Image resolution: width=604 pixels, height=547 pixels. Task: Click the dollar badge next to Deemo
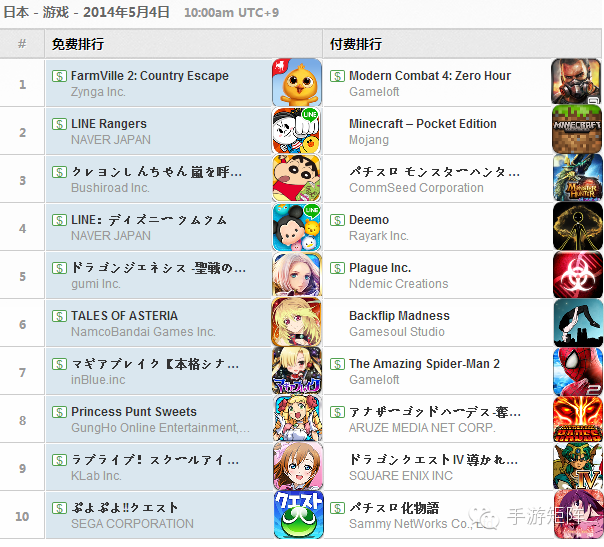[337, 220]
